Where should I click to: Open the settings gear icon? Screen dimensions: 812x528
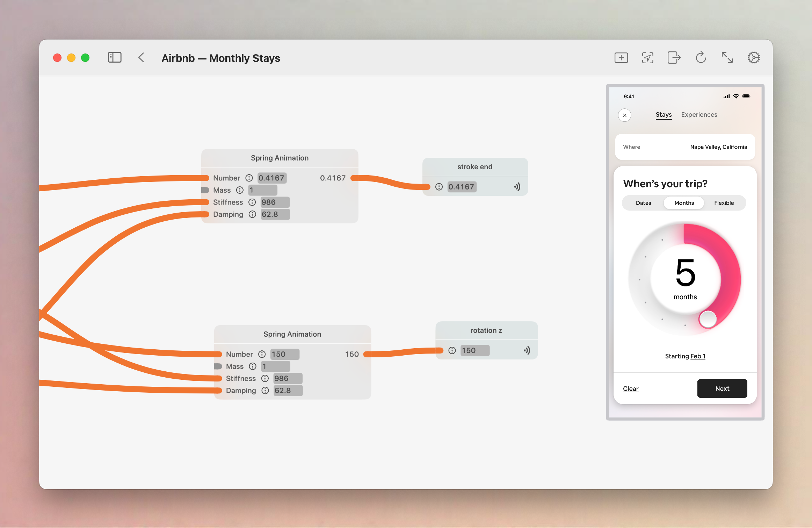point(754,58)
